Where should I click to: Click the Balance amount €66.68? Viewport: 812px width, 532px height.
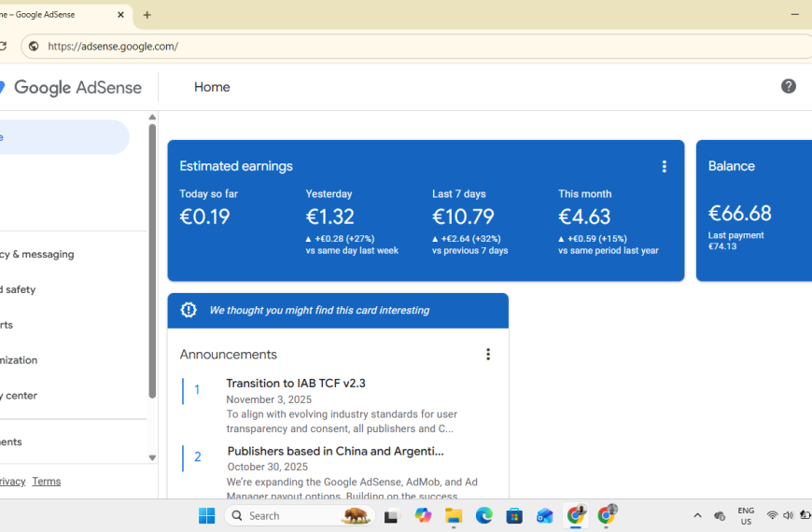739,213
